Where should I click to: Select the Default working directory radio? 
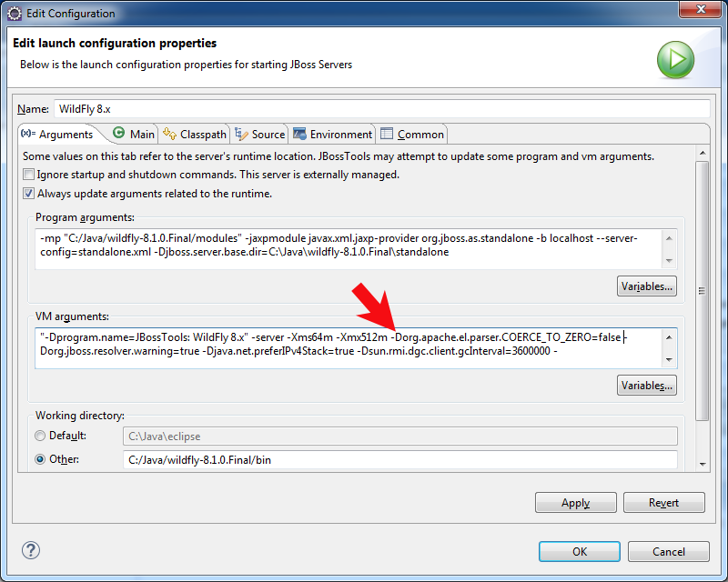(40, 436)
